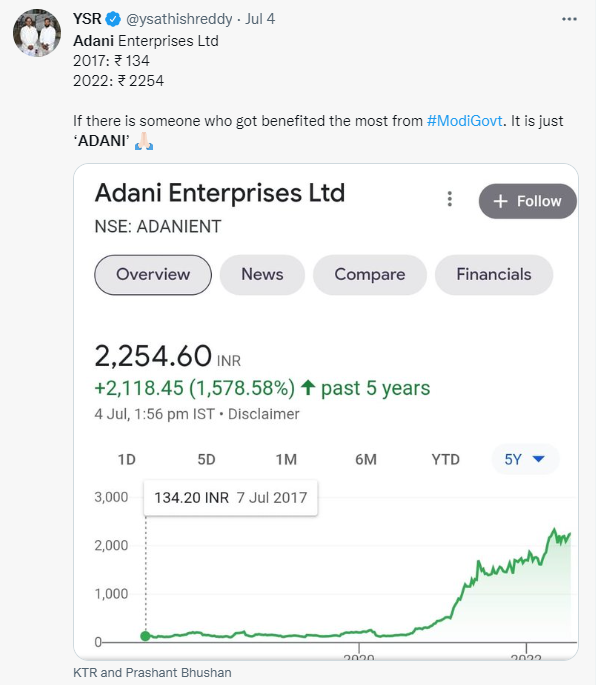Open the Jul 4 tweet timestamp
Screen dimensions: 607x685
[260, 19]
